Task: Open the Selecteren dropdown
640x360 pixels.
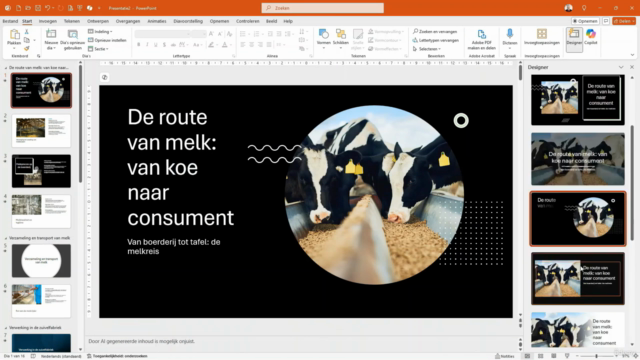Action: pos(427,49)
